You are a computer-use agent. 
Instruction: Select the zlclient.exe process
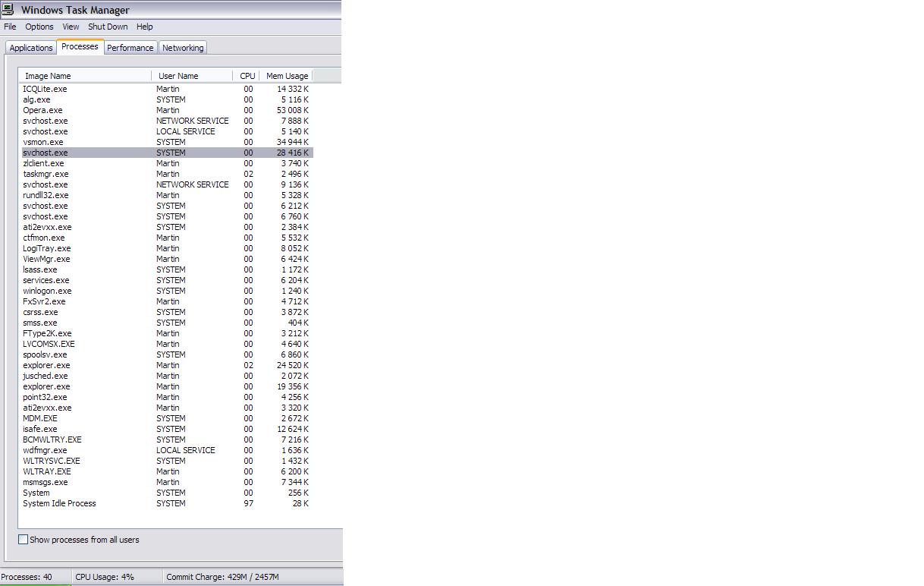(166, 163)
